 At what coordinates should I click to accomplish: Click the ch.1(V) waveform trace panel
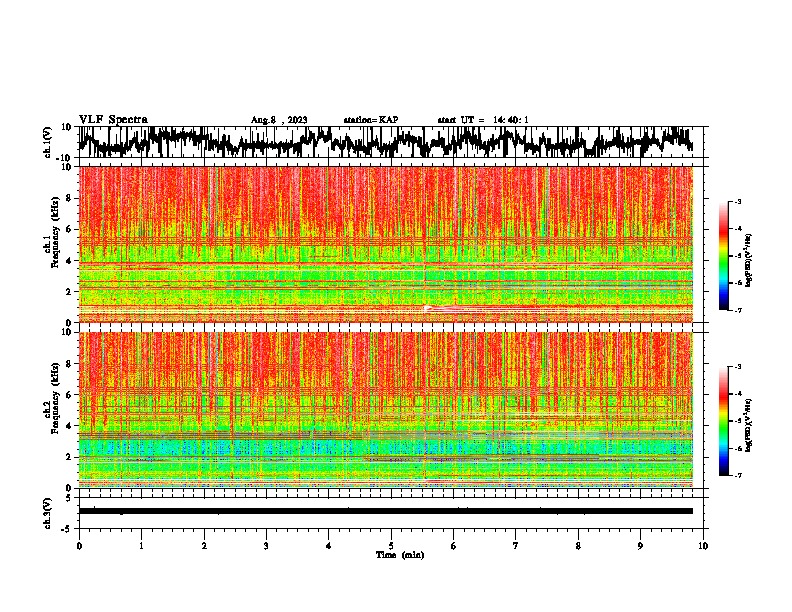tap(391, 142)
